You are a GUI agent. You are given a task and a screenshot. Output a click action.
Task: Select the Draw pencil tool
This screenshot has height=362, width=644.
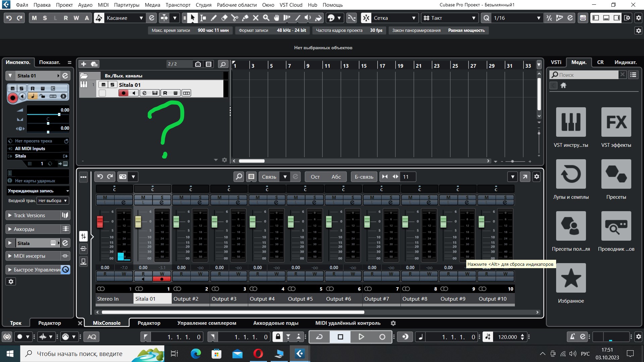[x=214, y=18]
